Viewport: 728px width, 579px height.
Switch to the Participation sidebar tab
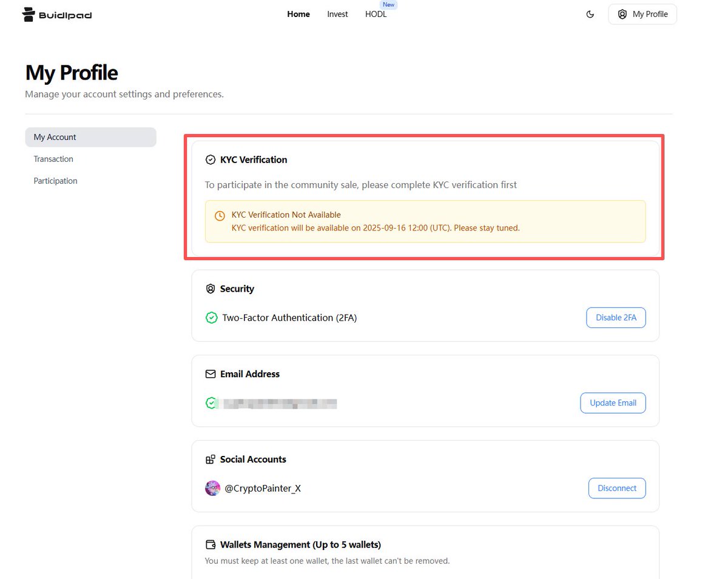point(55,181)
